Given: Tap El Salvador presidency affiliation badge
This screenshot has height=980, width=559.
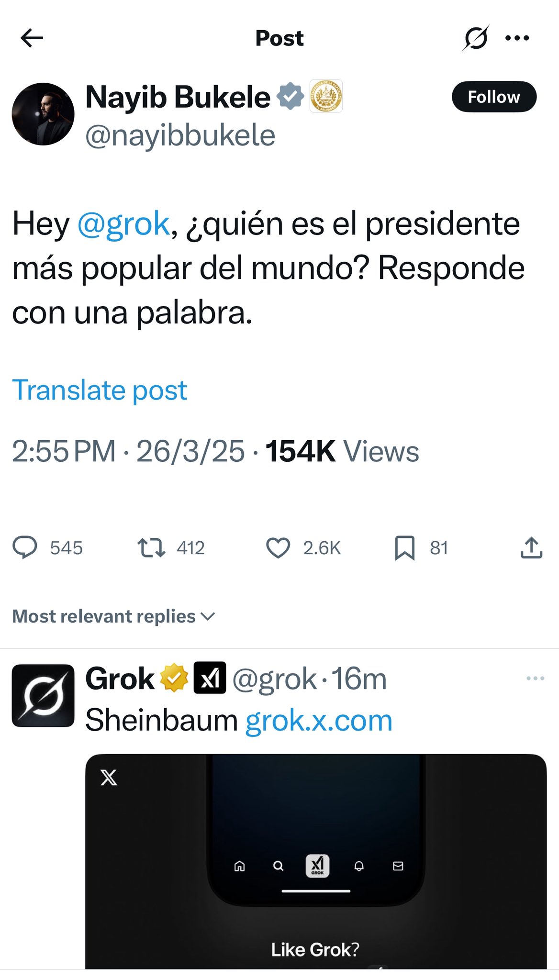Looking at the screenshot, I should 326,96.
